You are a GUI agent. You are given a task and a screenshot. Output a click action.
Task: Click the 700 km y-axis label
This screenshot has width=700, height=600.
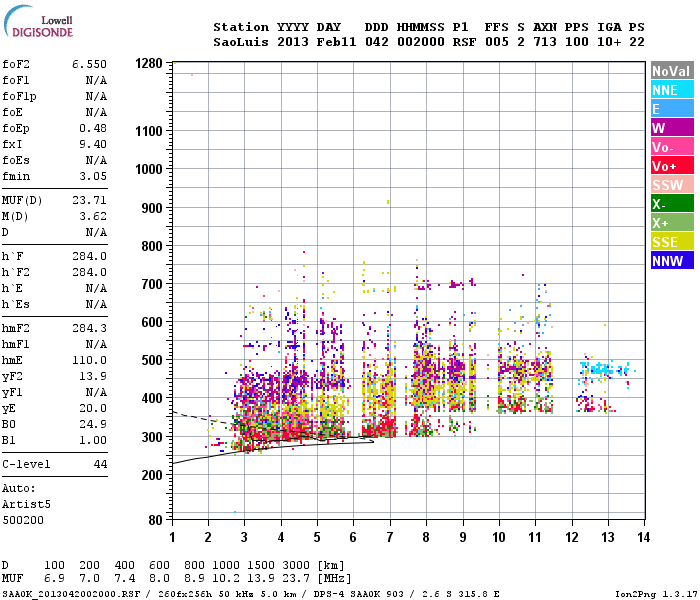pos(152,284)
